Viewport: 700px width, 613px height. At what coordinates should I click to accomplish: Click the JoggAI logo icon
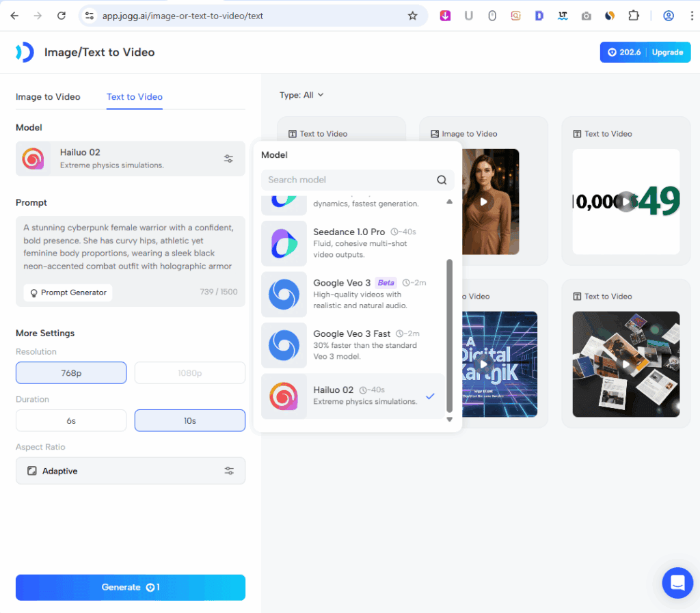(25, 52)
